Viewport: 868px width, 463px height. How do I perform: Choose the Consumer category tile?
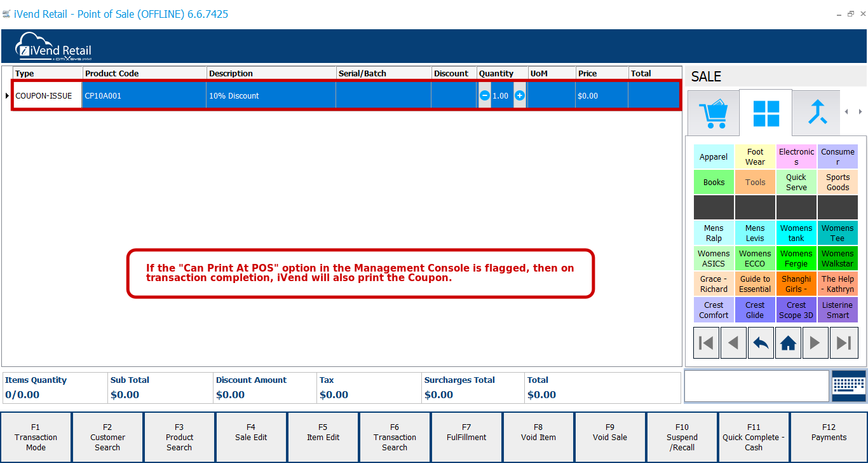pyautogui.click(x=837, y=156)
